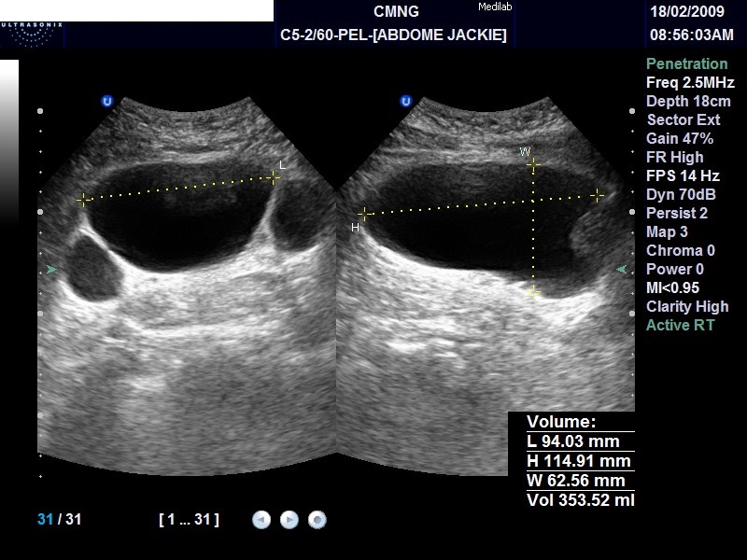Select the right green focus arrow marker
Screen dimensions: 747x560
[x=621, y=270]
